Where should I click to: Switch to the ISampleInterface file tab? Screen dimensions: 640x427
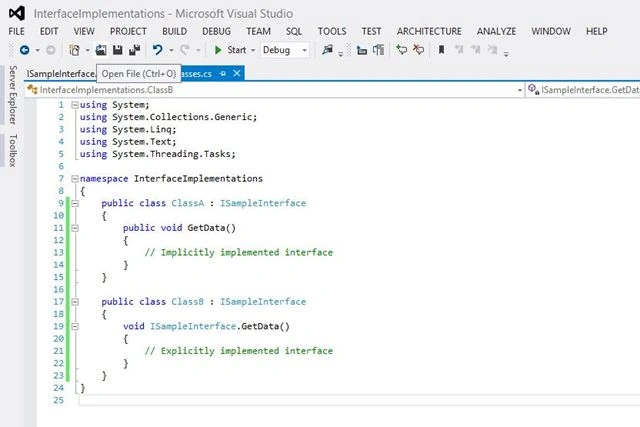pyautogui.click(x=60, y=73)
